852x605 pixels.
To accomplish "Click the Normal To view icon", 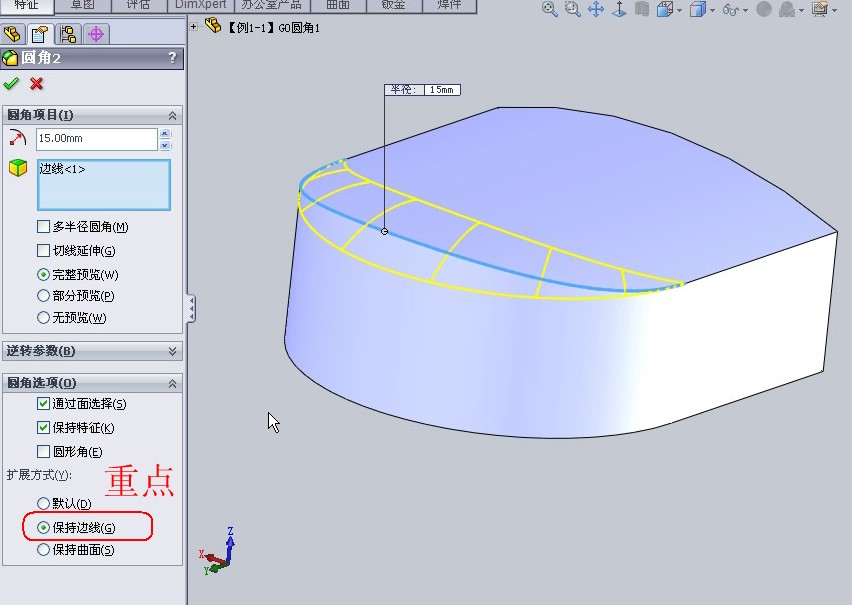I will click(619, 9).
